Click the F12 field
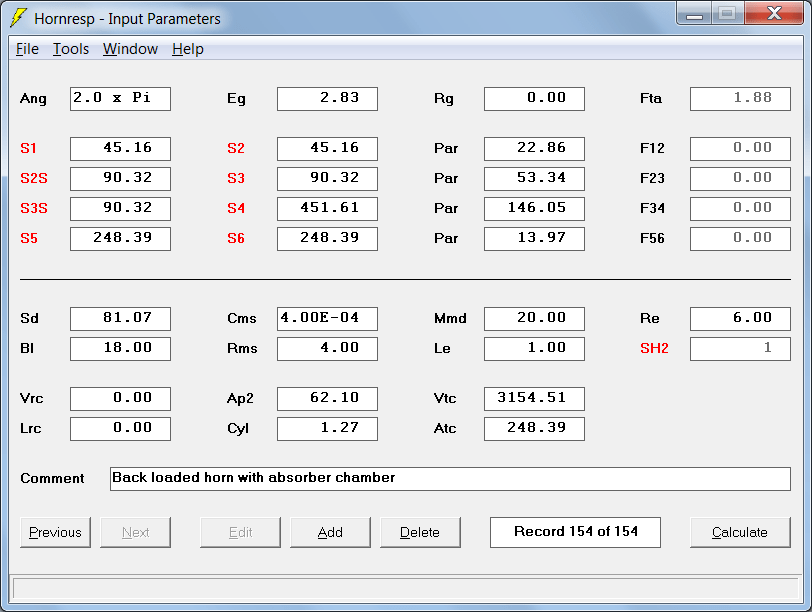Viewport: 812px width, 612px height. click(x=741, y=149)
